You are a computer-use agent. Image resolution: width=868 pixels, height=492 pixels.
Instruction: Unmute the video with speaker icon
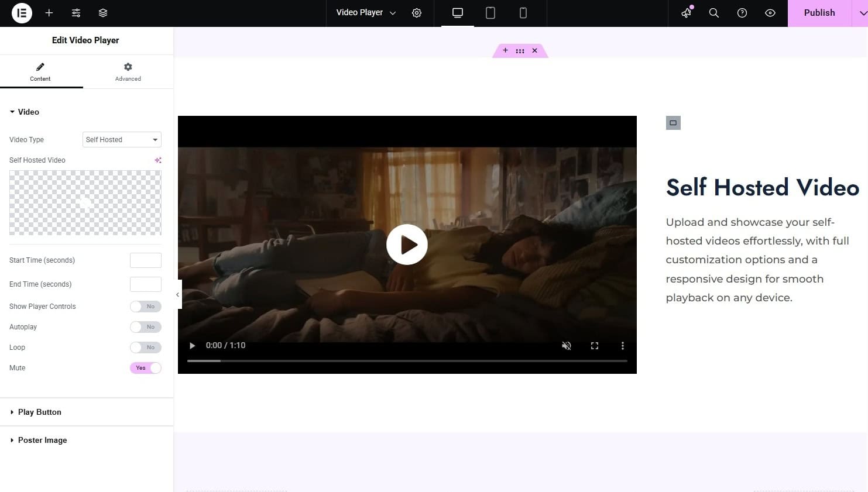[x=567, y=346]
